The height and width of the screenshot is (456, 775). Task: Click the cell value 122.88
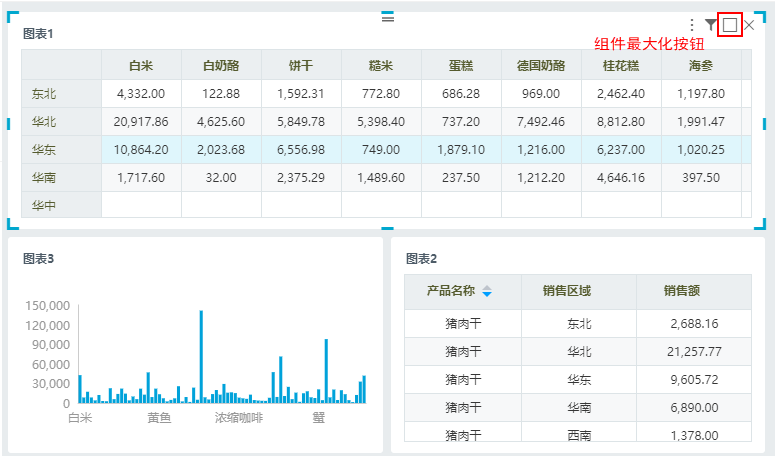(x=221, y=94)
